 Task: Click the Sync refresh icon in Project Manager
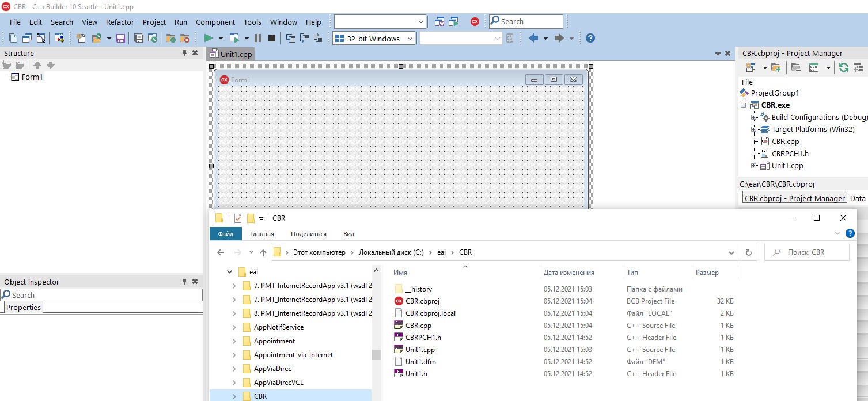844,67
